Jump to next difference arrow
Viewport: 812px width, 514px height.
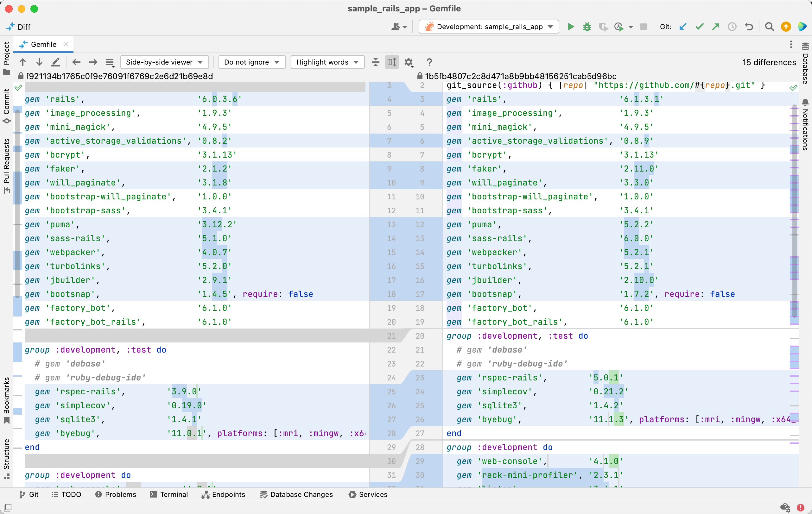39,62
